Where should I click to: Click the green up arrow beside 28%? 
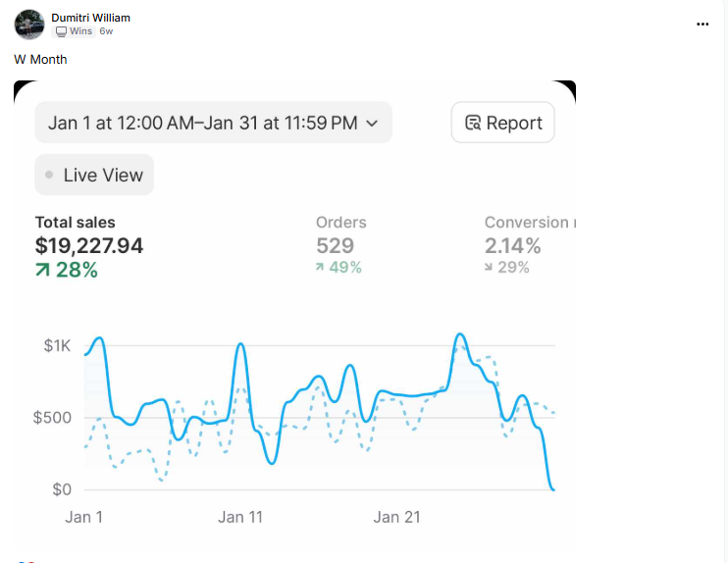click(43, 270)
